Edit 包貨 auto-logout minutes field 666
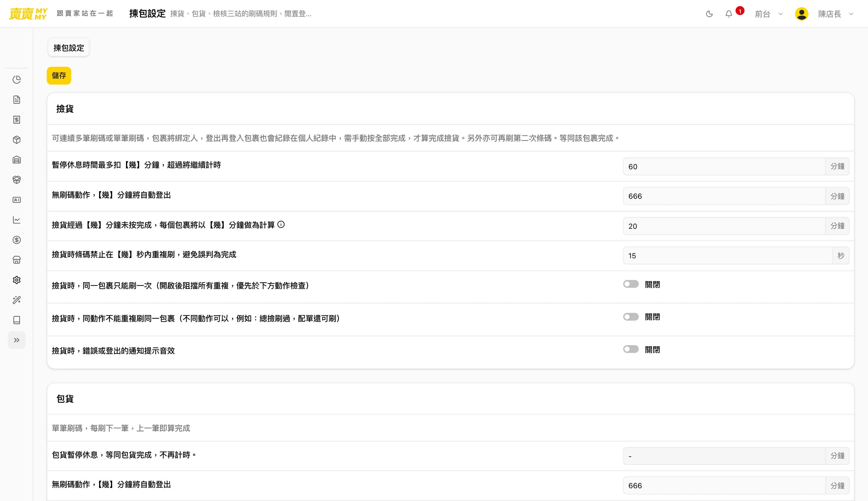The width and height of the screenshot is (868, 501). tap(724, 485)
